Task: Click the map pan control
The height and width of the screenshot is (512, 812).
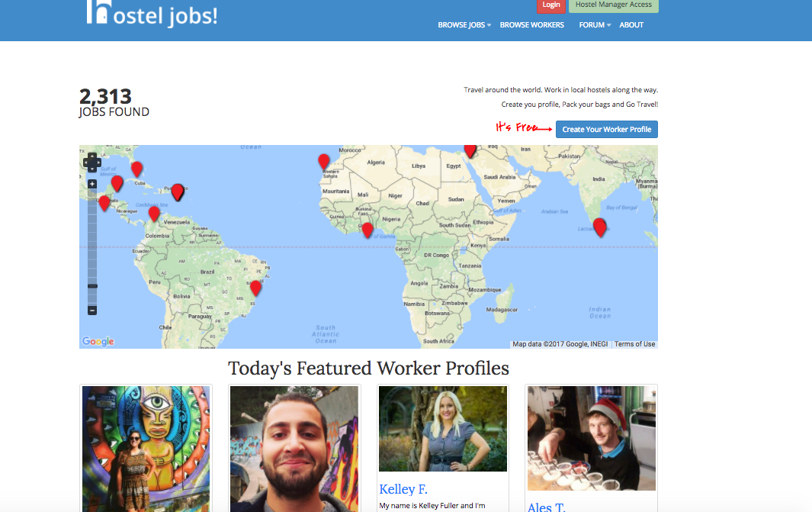Action: (x=92, y=163)
